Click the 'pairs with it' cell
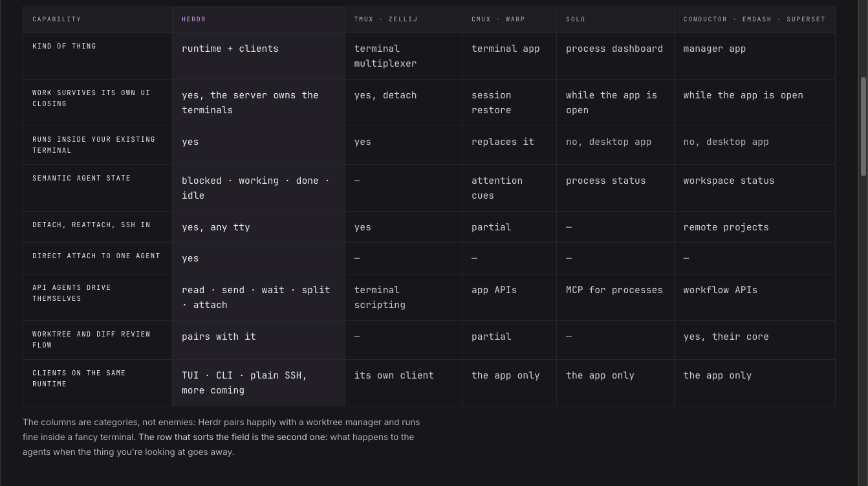This screenshot has width=868, height=486. pyautogui.click(x=258, y=340)
